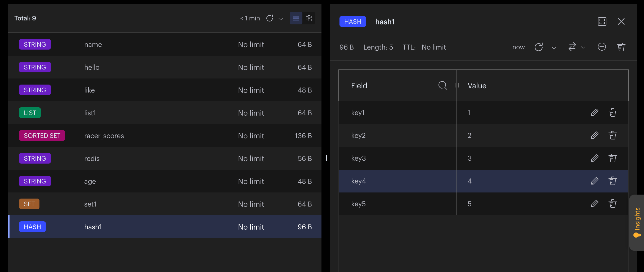Select the racer_scores sorted set key
Screen dimensions: 644x272
(165, 135)
